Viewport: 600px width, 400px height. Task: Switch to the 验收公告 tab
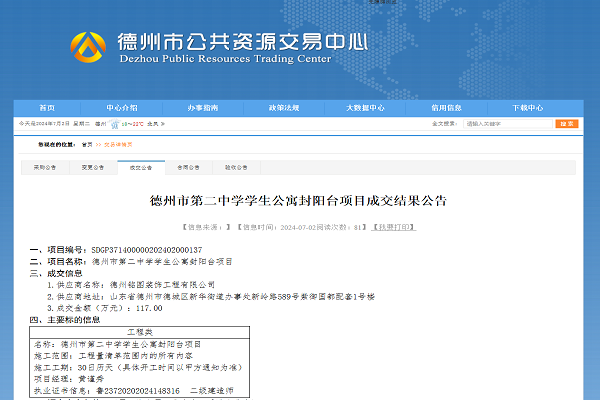pyautogui.click(x=236, y=168)
